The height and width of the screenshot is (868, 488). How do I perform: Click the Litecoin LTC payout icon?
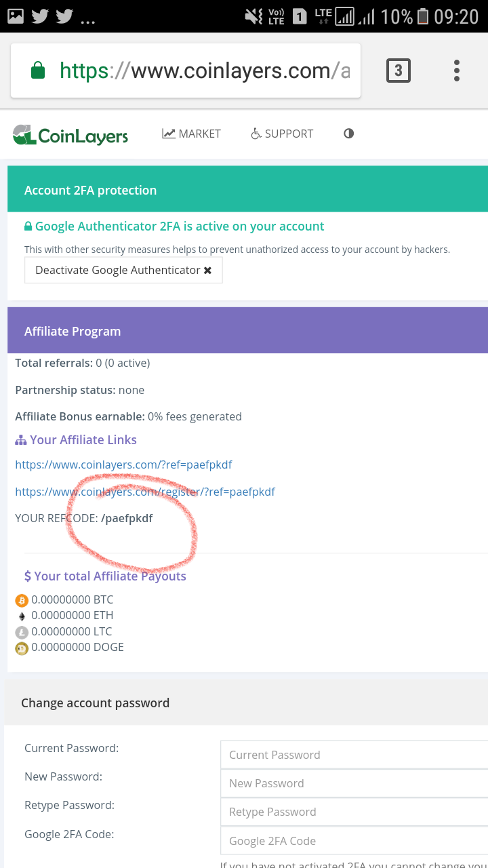click(x=22, y=632)
